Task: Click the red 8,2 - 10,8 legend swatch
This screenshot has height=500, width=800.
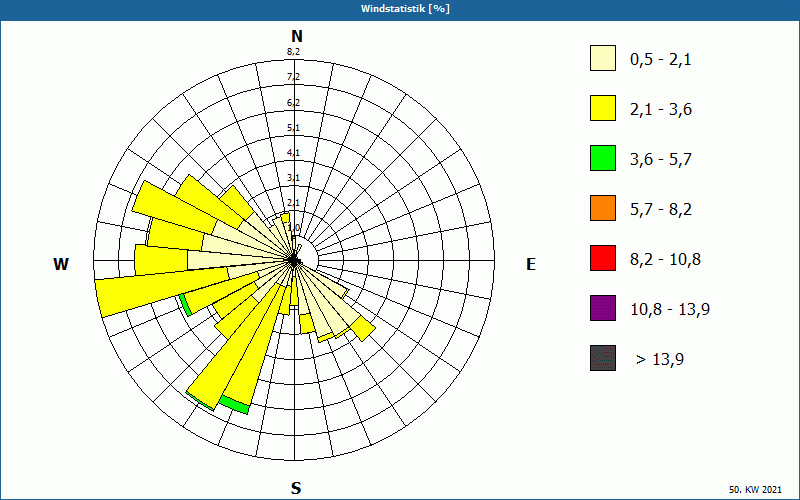Action: 603,258
